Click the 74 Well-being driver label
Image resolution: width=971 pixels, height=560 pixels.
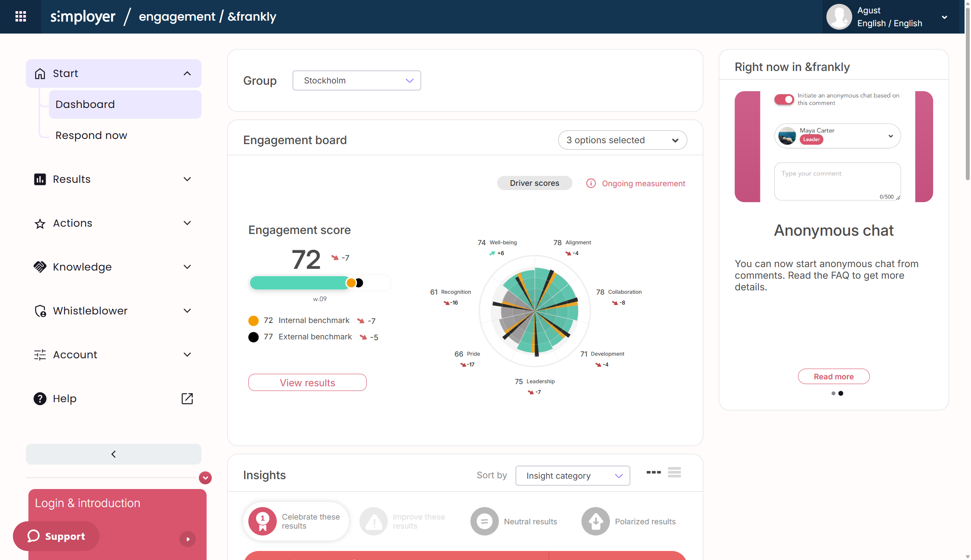pyautogui.click(x=497, y=243)
